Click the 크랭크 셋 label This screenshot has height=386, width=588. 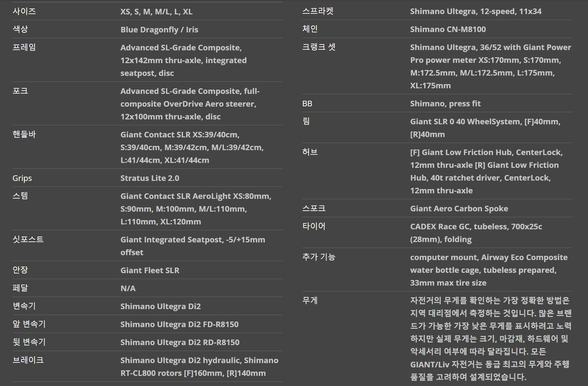[x=319, y=47]
